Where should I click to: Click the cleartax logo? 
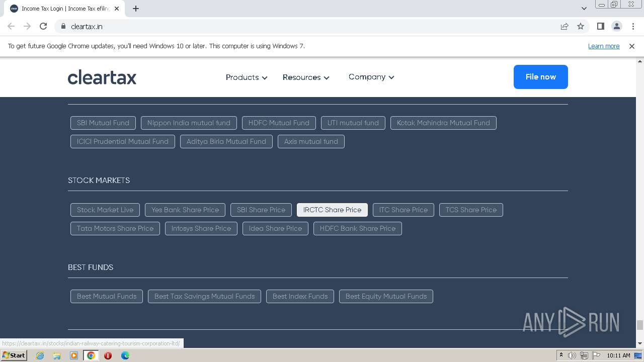pyautogui.click(x=102, y=77)
